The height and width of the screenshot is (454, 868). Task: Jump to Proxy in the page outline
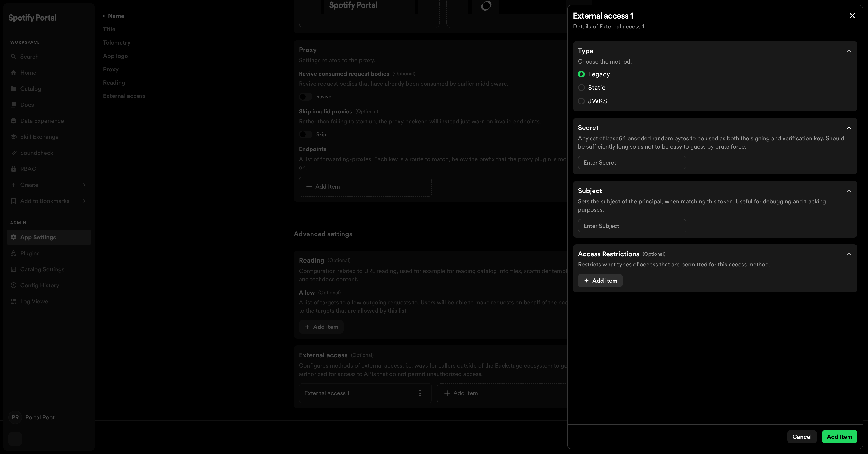(x=111, y=69)
